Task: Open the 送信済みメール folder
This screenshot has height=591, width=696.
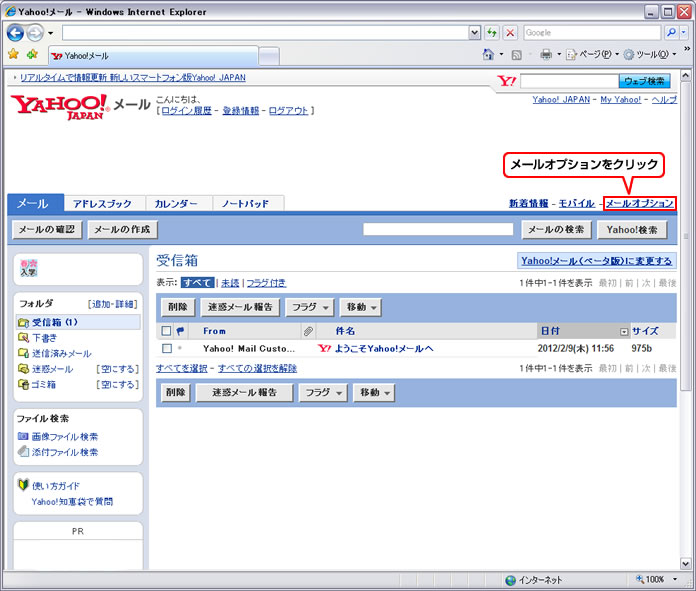Action: (x=62, y=353)
